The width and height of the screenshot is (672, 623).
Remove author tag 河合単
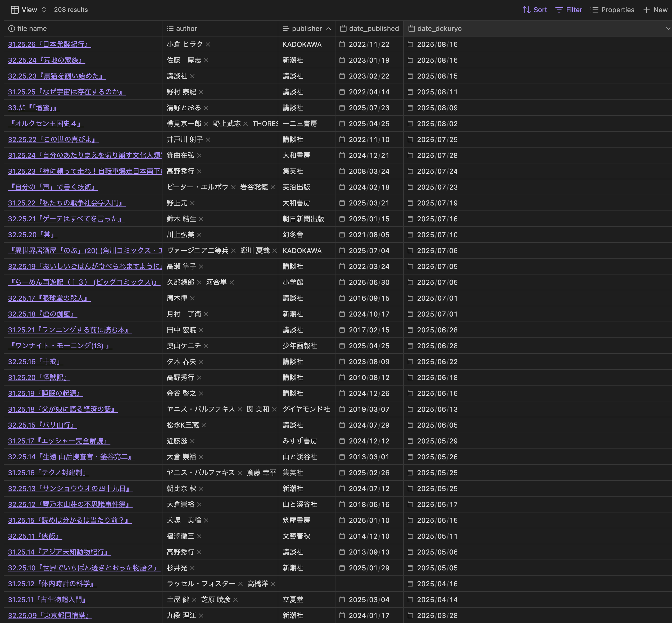coord(232,282)
